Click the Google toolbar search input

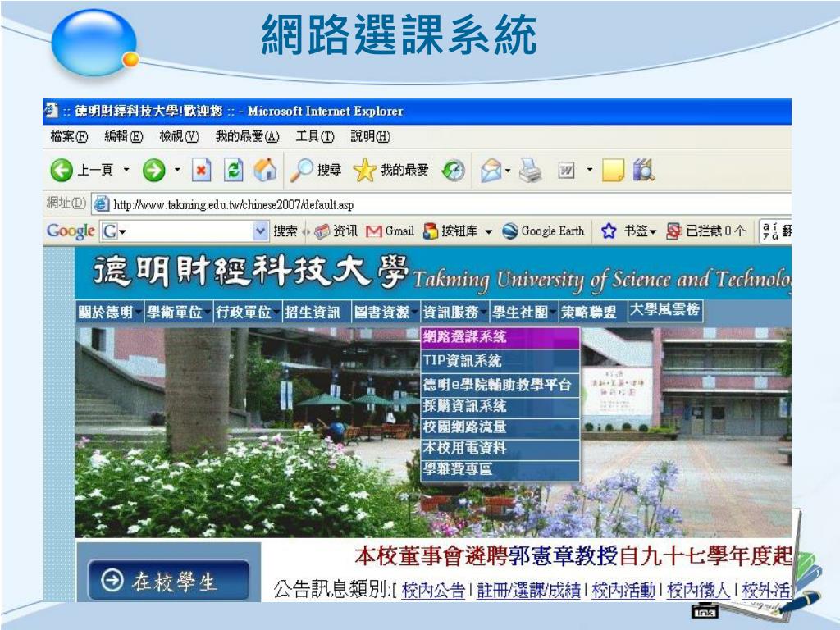(x=190, y=231)
